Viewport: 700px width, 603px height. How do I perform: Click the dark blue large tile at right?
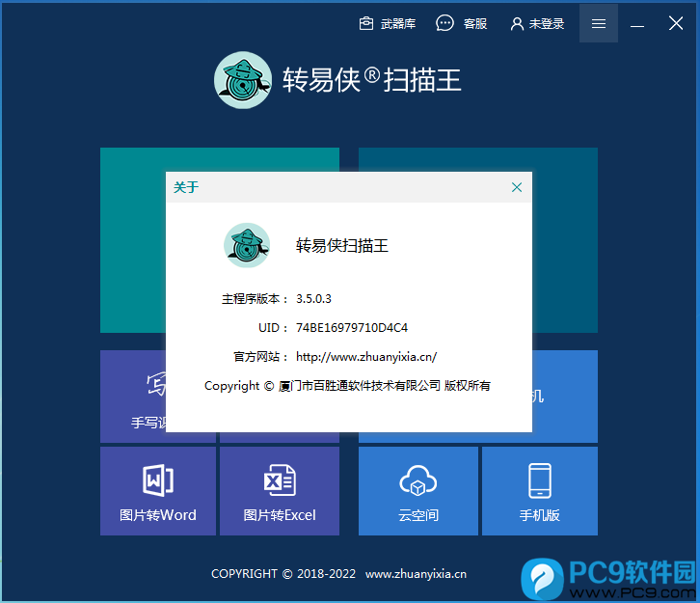point(565,240)
